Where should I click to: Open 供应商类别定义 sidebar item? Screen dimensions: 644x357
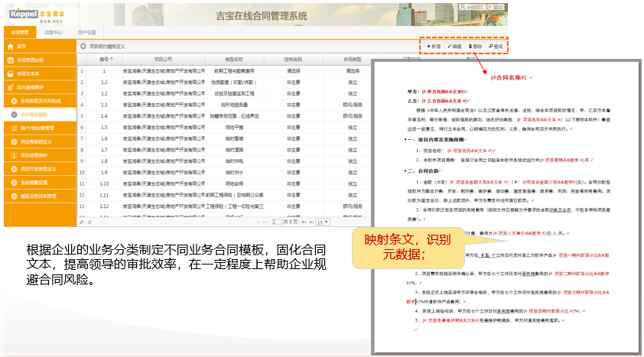pyautogui.click(x=41, y=141)
